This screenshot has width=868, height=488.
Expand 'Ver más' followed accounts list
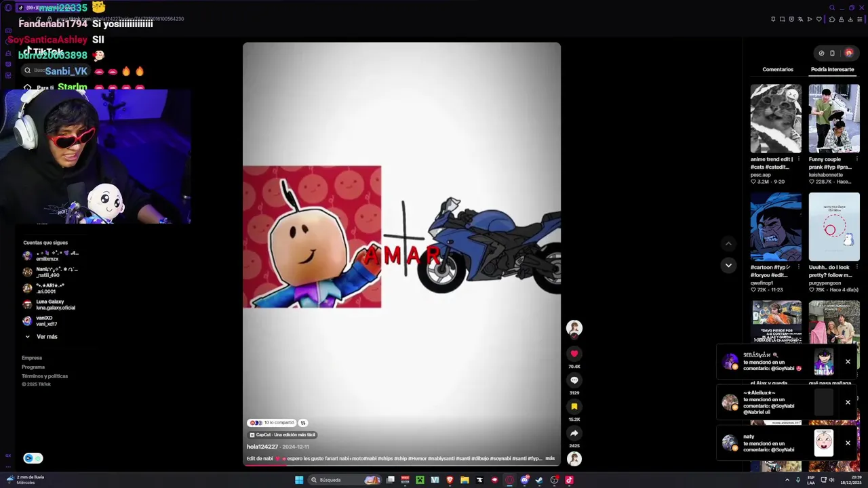pyautogui.click(x=41, y=337)
